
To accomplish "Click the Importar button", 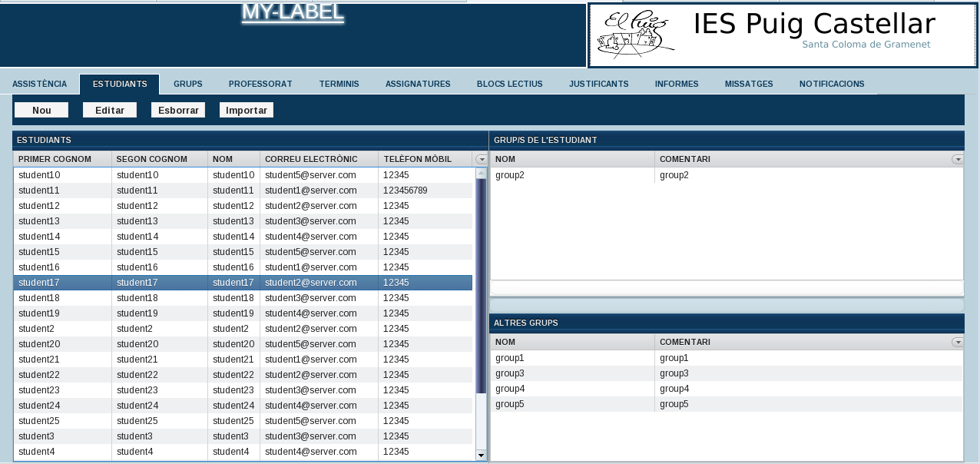I will tap(247, 111).
